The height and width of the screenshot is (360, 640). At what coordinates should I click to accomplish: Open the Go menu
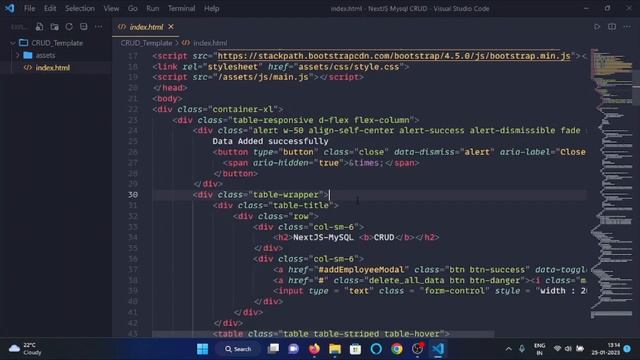pos(133,8)
